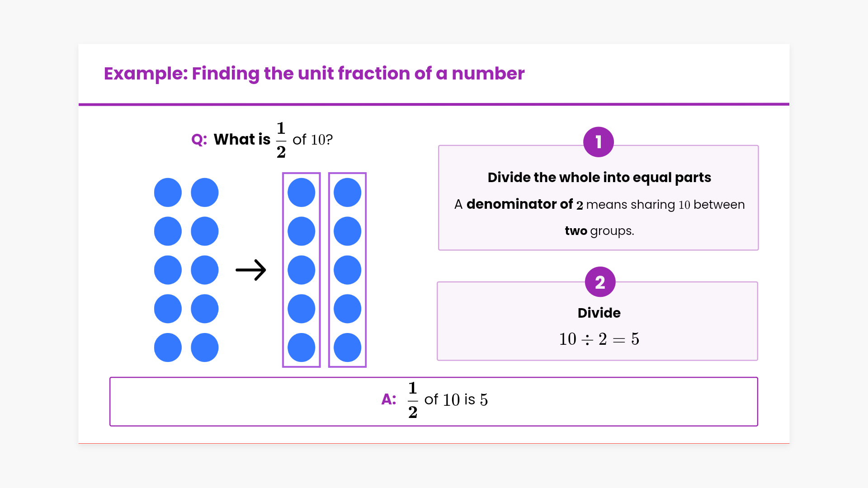Viewport: 868px width, 488px height.
Task: Click the black right-pointing arrow
Action: click(251, 270)
